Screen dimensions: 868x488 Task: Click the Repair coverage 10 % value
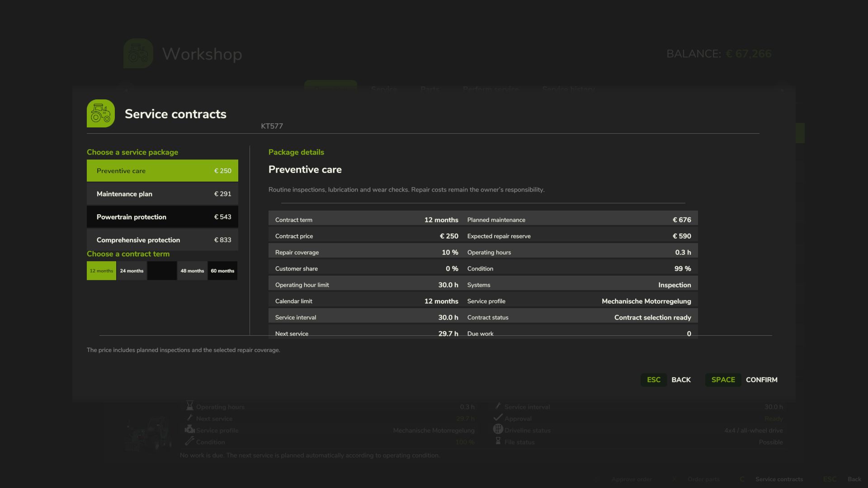[x=450, y=252]
